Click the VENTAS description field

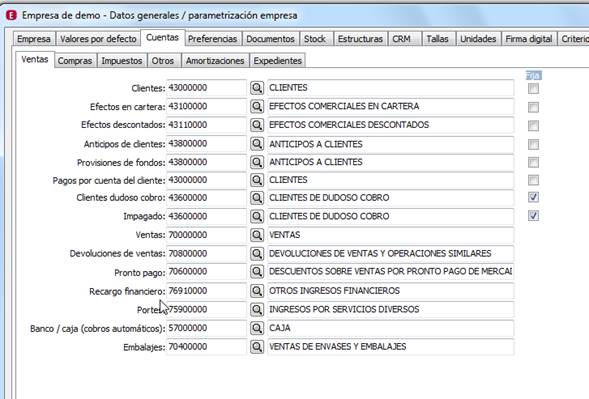[390, 235]
